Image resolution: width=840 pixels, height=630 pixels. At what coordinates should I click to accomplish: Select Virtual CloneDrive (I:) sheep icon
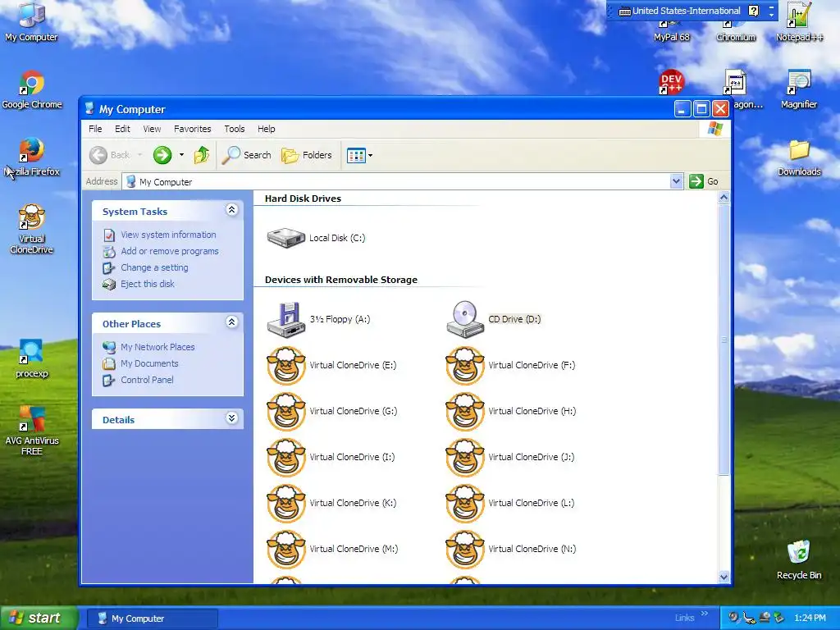(x=286, y=458)
